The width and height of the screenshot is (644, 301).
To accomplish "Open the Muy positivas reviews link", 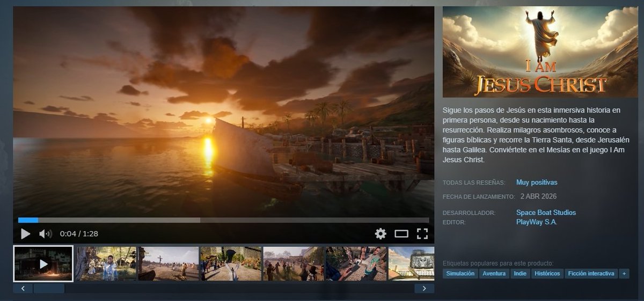I will coord(537,182).
